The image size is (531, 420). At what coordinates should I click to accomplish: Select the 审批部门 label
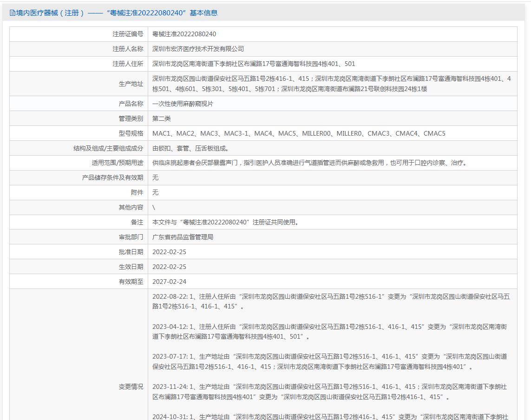pyautogui.click(x=131, y=237)
